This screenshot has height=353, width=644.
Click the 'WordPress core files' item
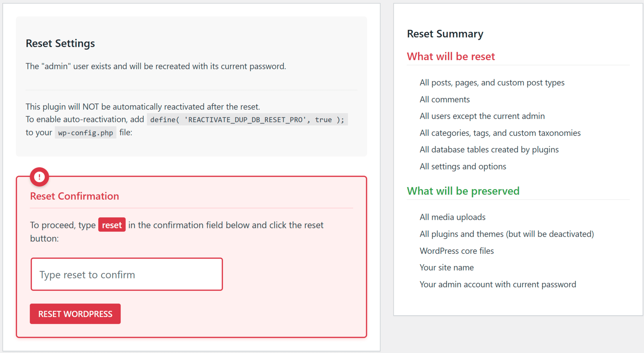point(456,251)
